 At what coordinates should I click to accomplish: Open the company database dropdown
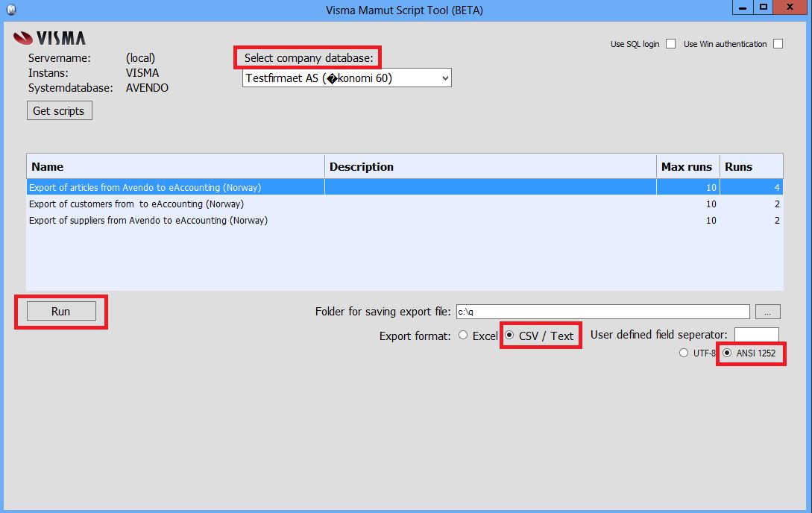[x=347, y=78]
